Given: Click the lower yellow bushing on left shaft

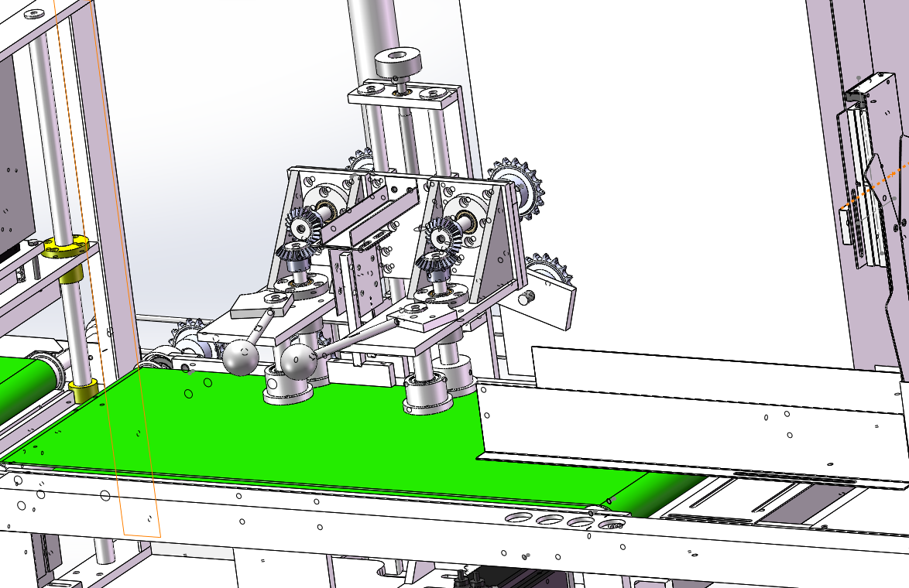Looking at the screenshot, I should click(x=84, y=391).
